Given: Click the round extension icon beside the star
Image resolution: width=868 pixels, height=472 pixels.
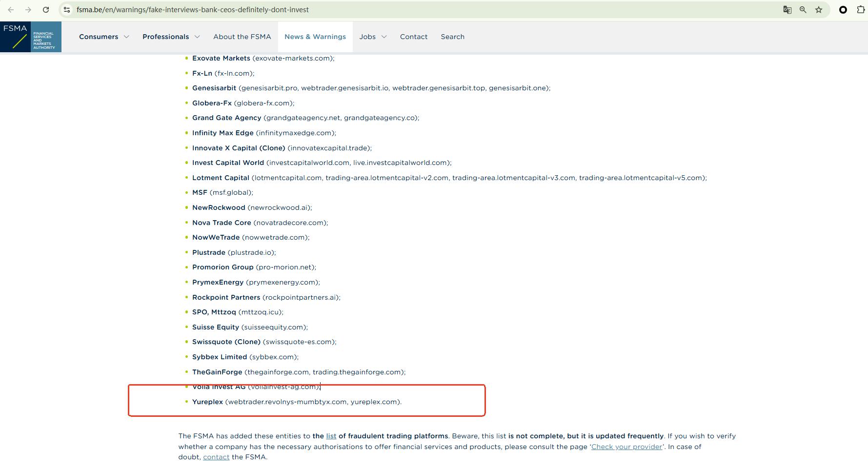Looking at the screenshot, I should tap(843, 10).
